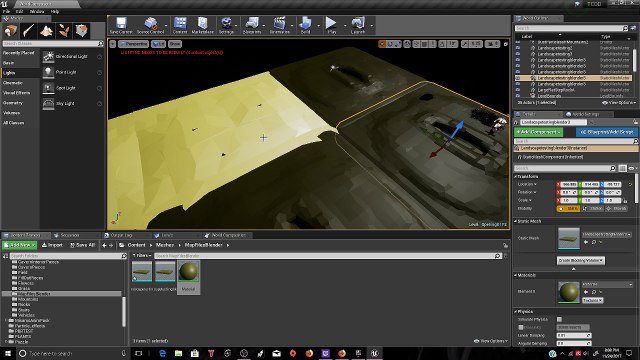The height and width of the screenshot is (360, 640).
Task: Click Search Classes input field
Action: coord(53,44)
